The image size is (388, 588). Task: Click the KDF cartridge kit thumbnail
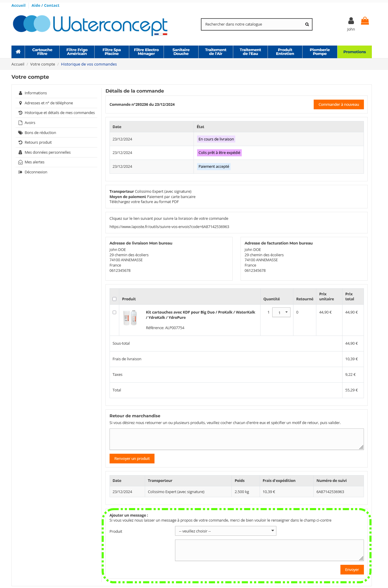130,318
